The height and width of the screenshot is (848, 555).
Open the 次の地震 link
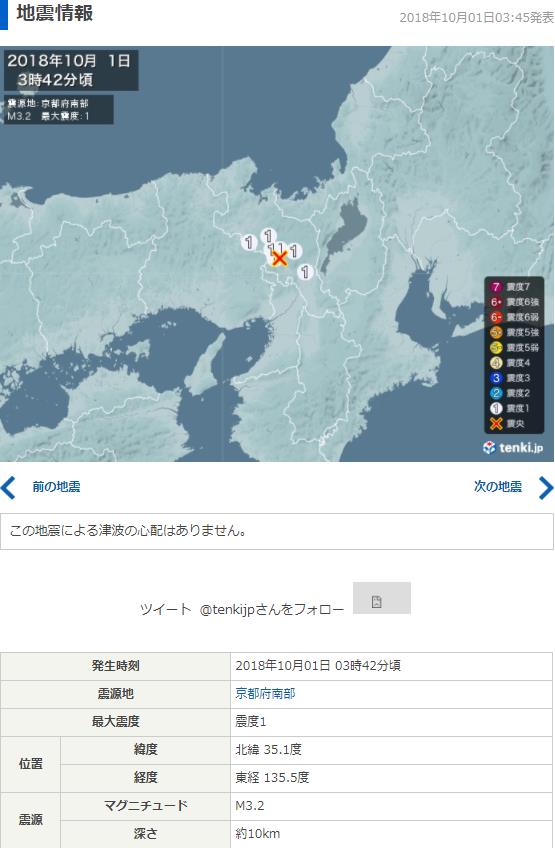pyautogui.click(x=498, y=486)
